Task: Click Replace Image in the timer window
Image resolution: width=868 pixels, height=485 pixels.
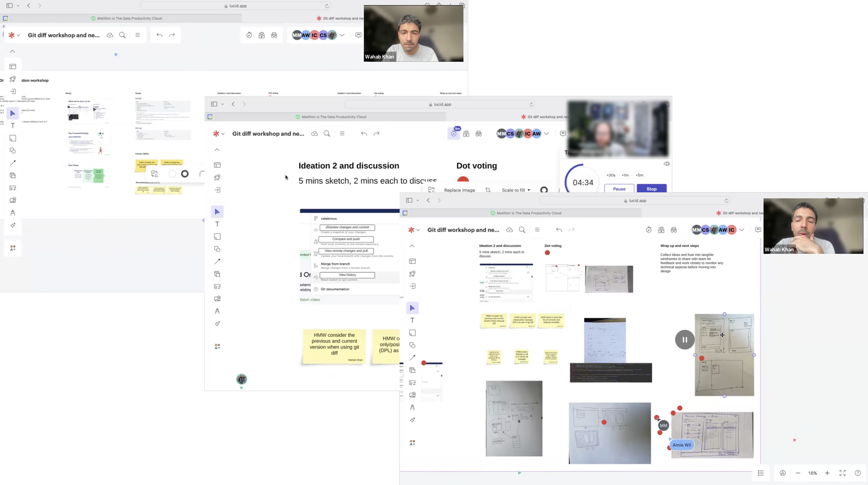Action: (460, 190)
